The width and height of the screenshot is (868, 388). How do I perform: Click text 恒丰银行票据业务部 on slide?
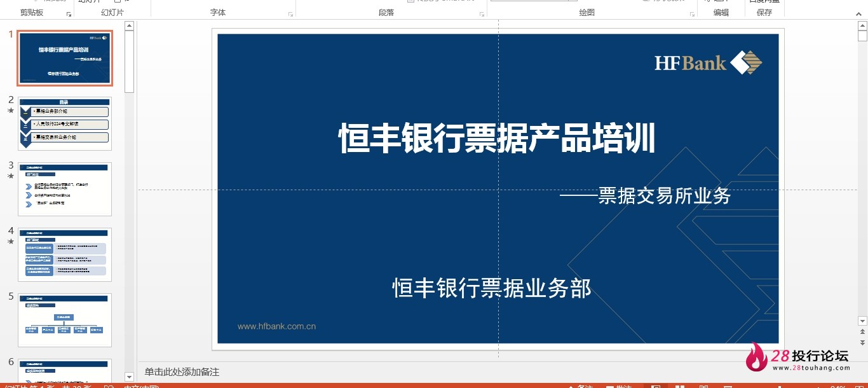(x=492, y=288)
